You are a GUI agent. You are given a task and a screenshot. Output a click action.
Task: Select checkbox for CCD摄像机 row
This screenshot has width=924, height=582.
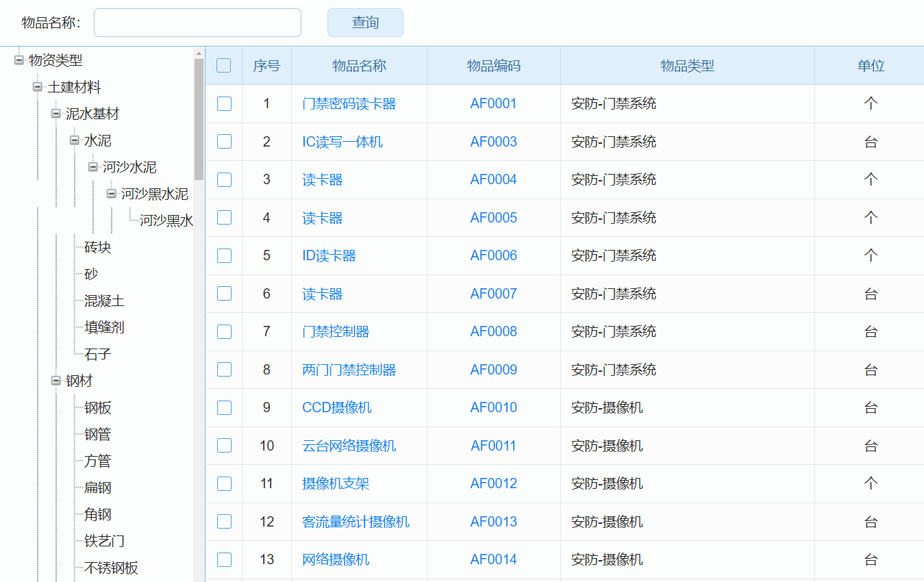[224, 407]
